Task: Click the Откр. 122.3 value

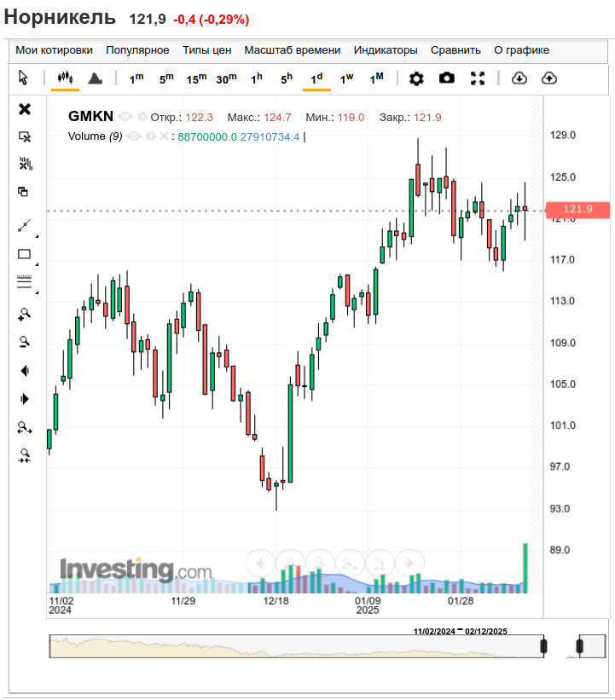Action: [200, 118]
